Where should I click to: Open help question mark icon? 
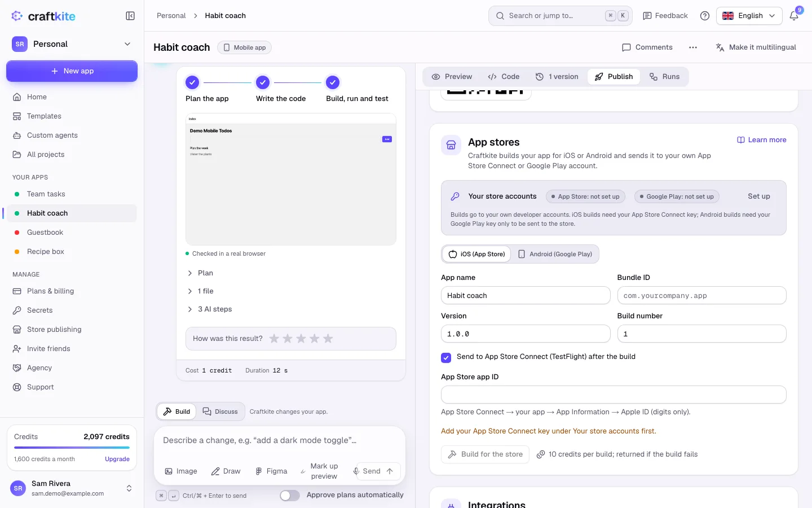(705, 16)
